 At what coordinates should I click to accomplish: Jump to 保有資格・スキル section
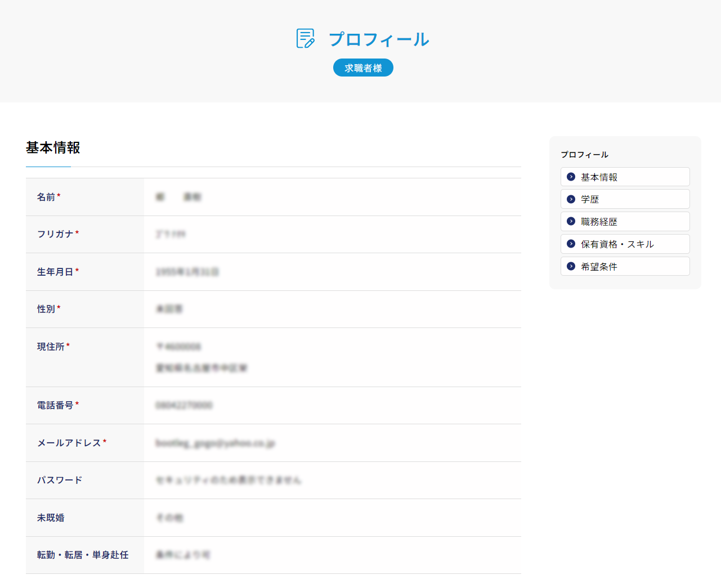[625, 244]
